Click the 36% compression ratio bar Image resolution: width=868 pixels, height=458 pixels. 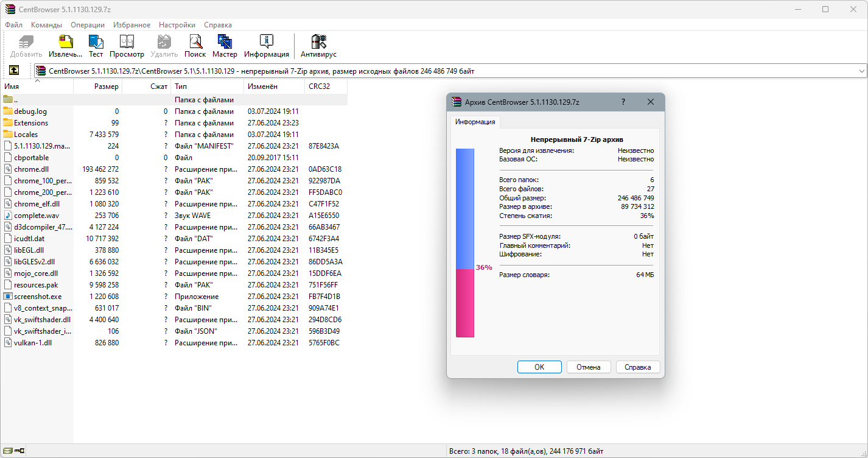coord(465,243)
